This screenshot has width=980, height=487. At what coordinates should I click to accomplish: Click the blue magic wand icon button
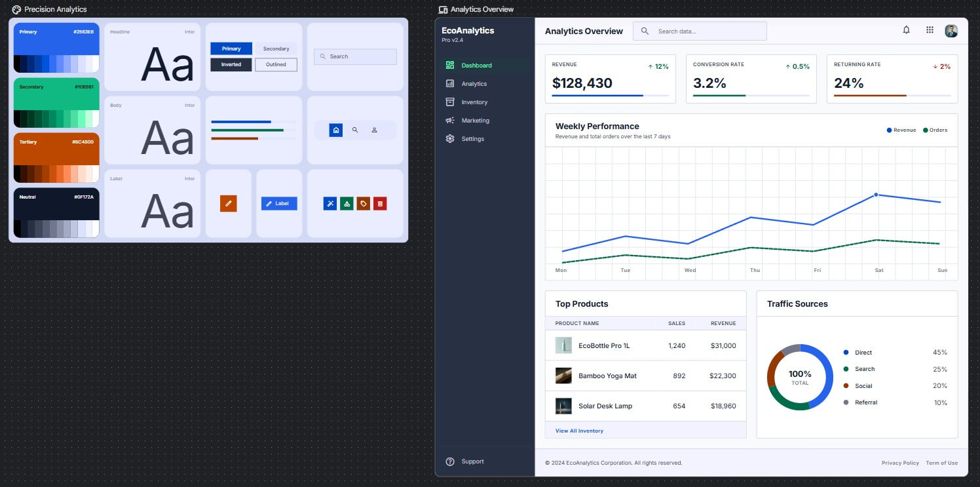click(x=330, y=204)
